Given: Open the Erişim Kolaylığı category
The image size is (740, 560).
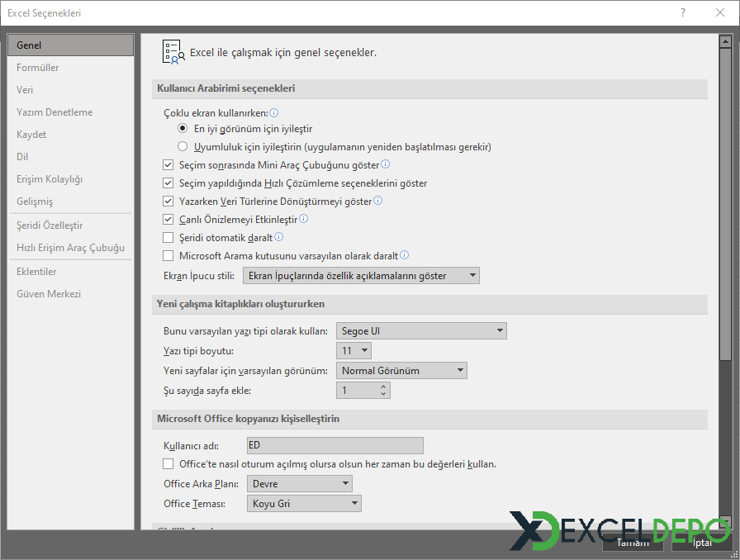Looking at the screenshot, I should [71, 179].
